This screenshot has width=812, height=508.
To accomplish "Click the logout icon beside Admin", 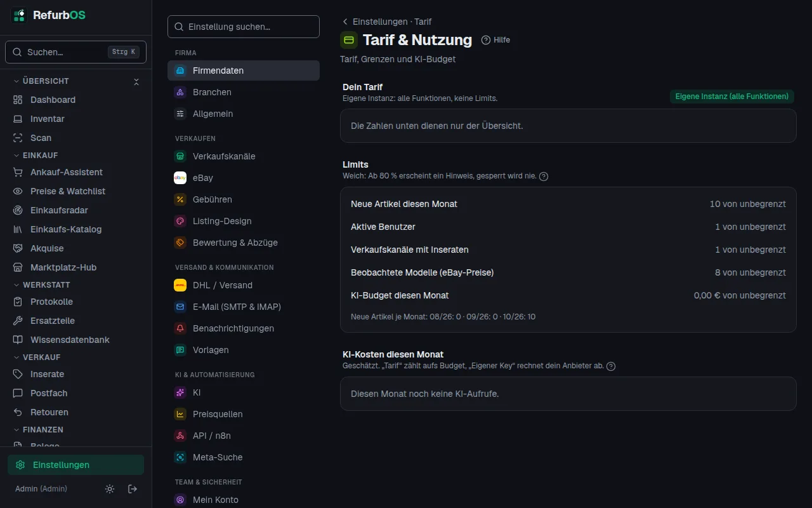I will [x=133, y=489].
